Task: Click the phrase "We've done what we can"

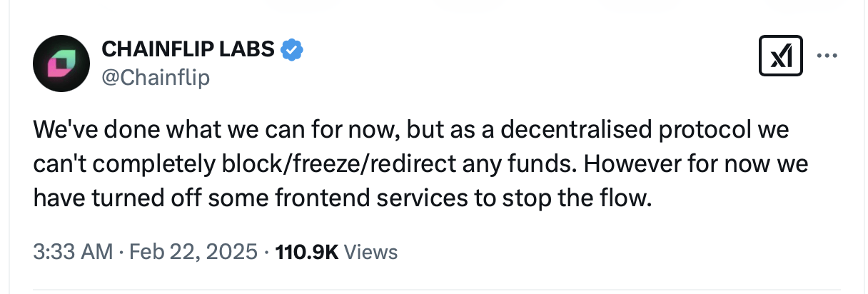Action: (x=155, y=133)
